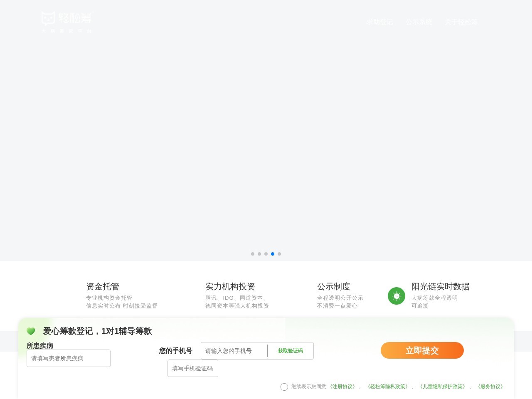Open 求助登记 in the top navigation

coord(380,22)
